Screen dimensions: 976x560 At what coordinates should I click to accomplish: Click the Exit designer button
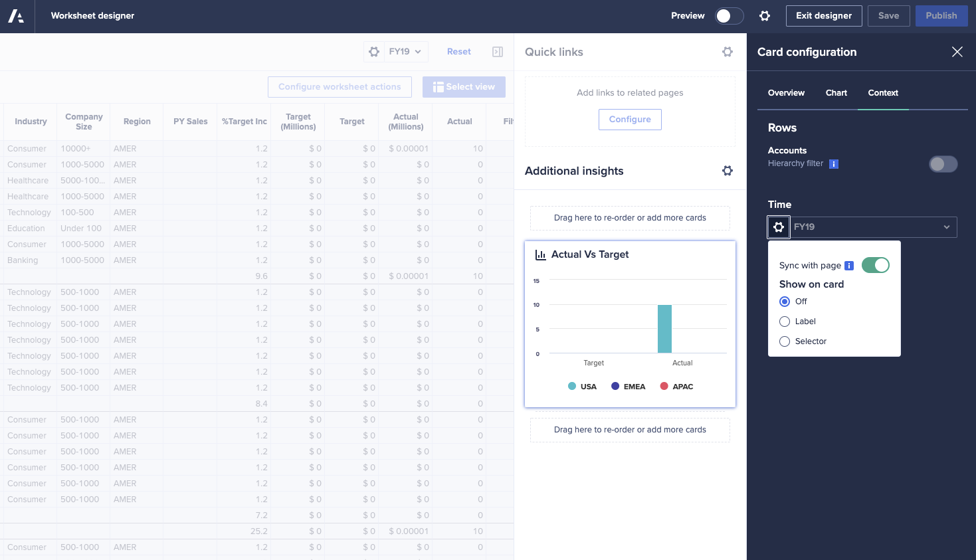click(824, 16)
